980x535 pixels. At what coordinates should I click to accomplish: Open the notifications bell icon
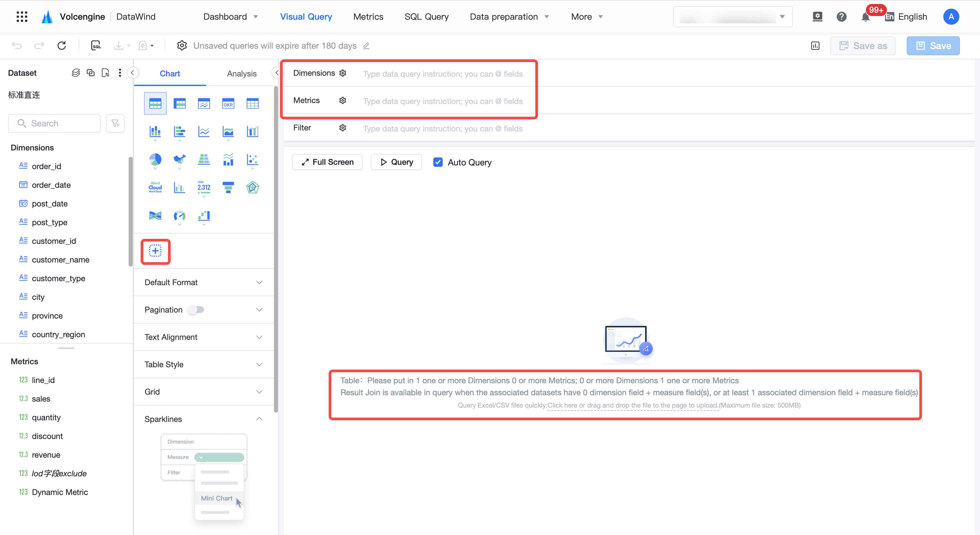pyautogui.click(x=865, y=17)
